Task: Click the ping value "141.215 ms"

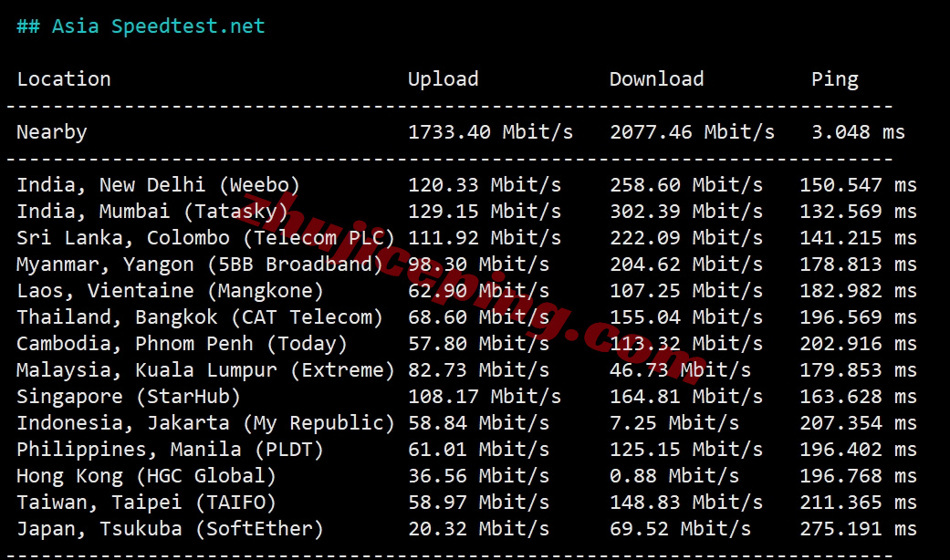Action: [859, 238]
